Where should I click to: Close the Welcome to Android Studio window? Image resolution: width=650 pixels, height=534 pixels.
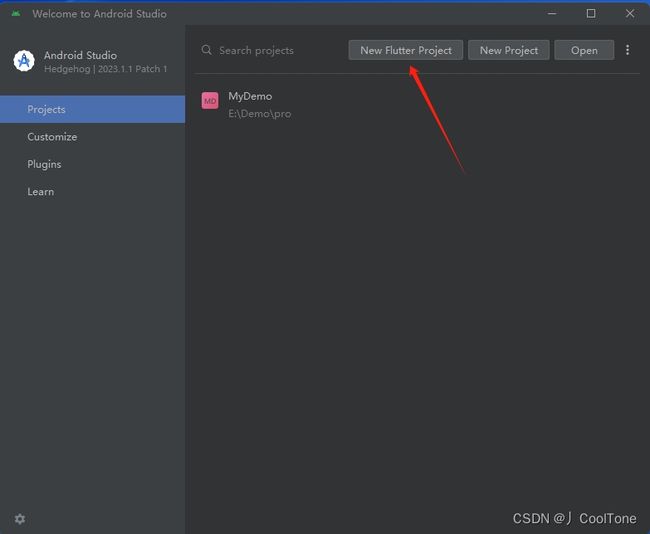tap(630, 14)
